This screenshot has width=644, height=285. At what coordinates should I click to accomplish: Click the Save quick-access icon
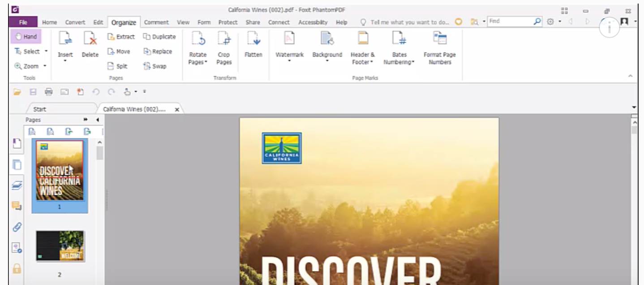click(33, 92)
